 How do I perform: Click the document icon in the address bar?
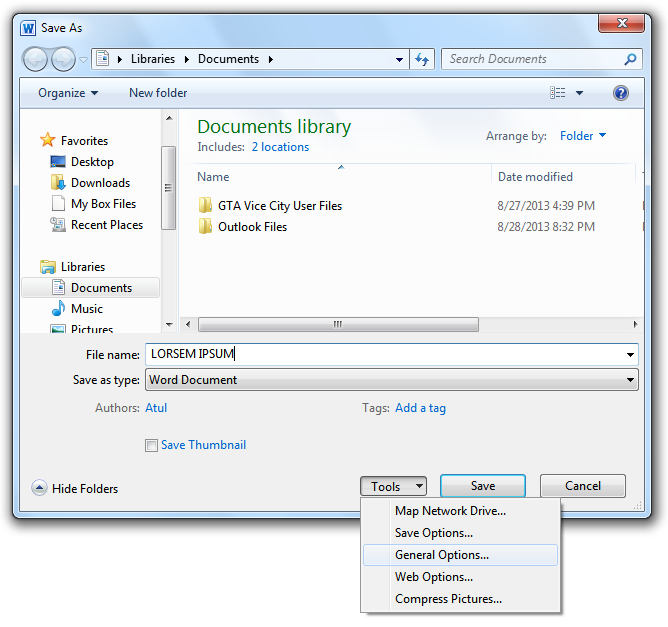coord(102,58)
